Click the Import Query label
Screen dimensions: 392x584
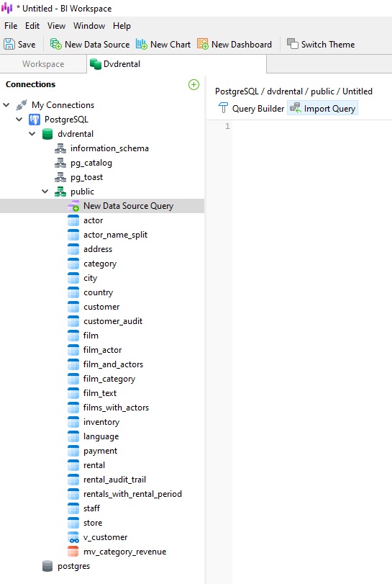pos(329,109)
